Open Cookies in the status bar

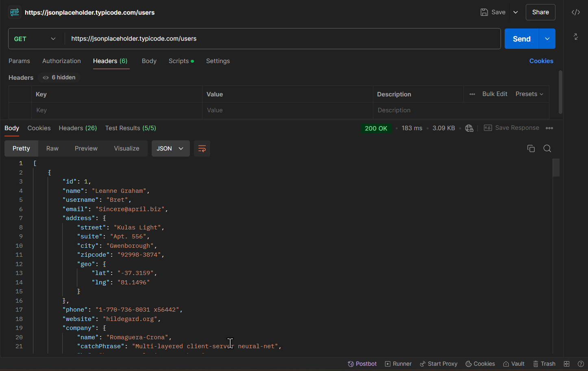480,364
